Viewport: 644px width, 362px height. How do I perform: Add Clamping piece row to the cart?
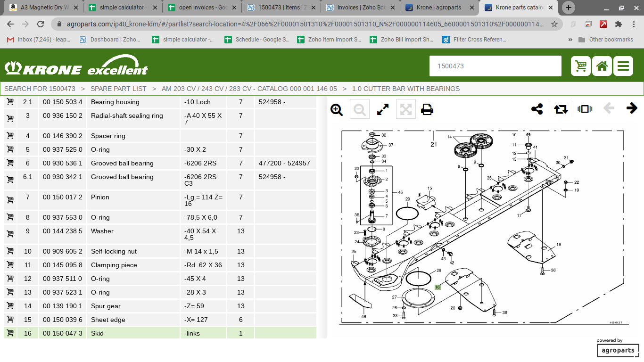click(x=10, y=264)
